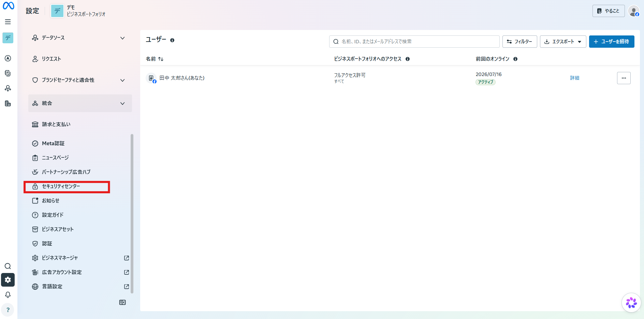Open 請求と支払い settings
The image size is (644, 319).
(80, 124)
